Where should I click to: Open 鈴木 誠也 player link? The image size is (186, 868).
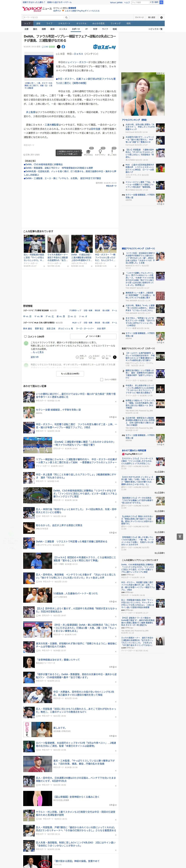point(27,329)
